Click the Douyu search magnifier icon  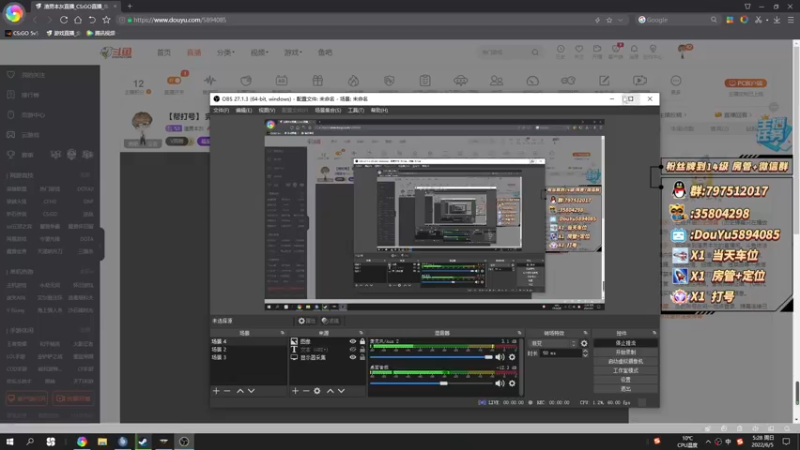[535, 52]
